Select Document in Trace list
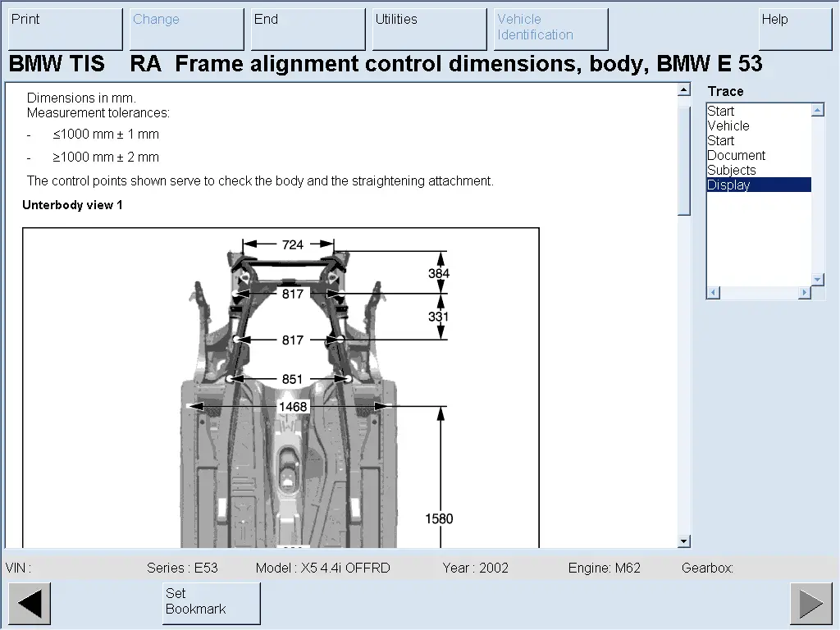The width and height of the screenshot is (840, 630). click(x=736, y=155)
